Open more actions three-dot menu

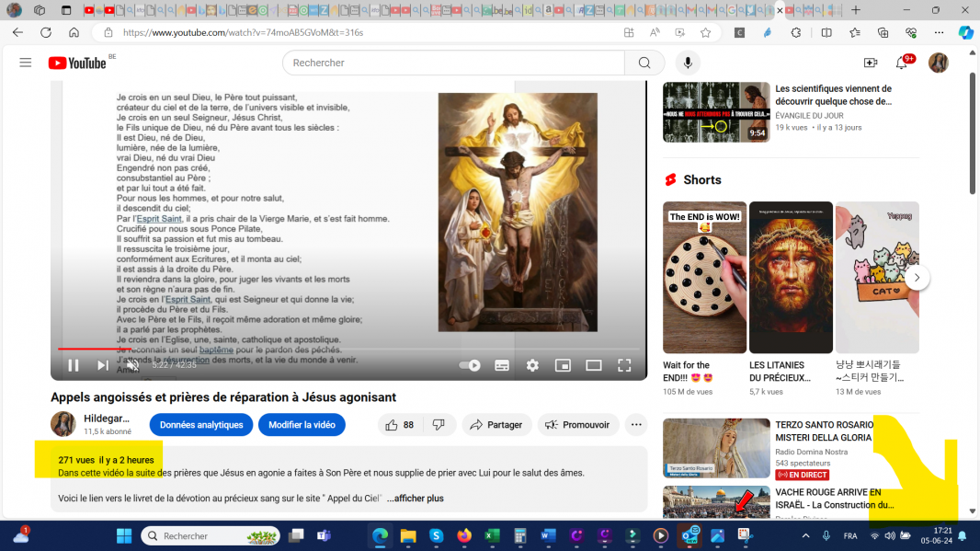tap(636, 425)
